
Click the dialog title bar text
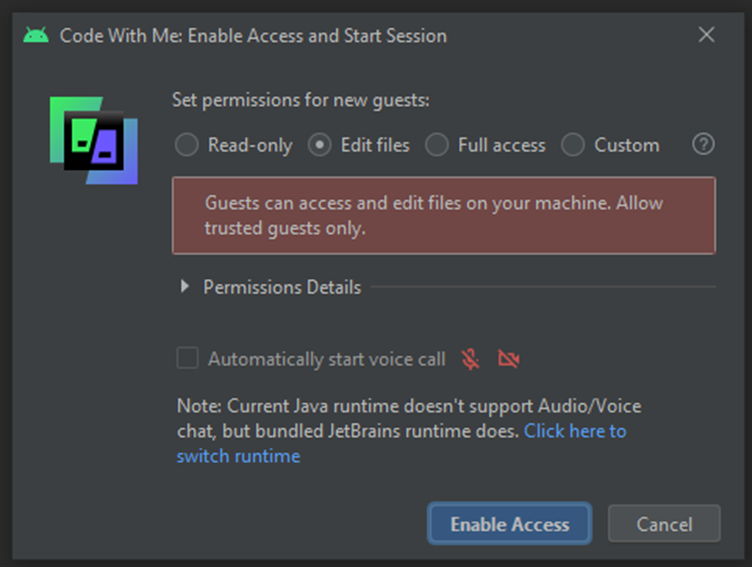253,36
